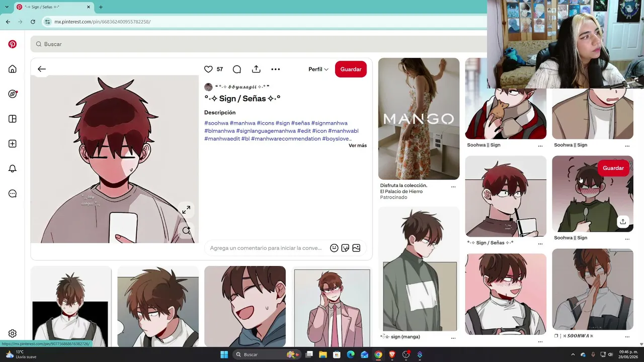Open the Windows Start menu
The width and height of the screenshot is (644, 362).
tap(224, 354)
